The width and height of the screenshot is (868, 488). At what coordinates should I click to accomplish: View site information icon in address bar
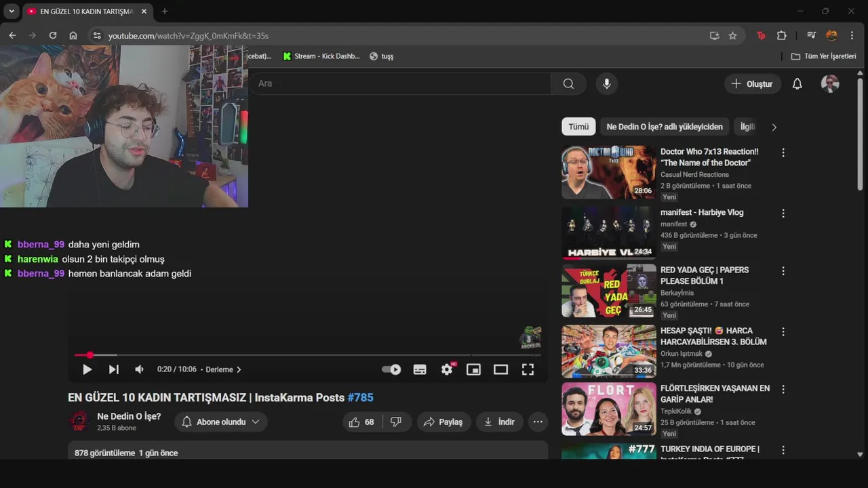(x=97, y=35)
